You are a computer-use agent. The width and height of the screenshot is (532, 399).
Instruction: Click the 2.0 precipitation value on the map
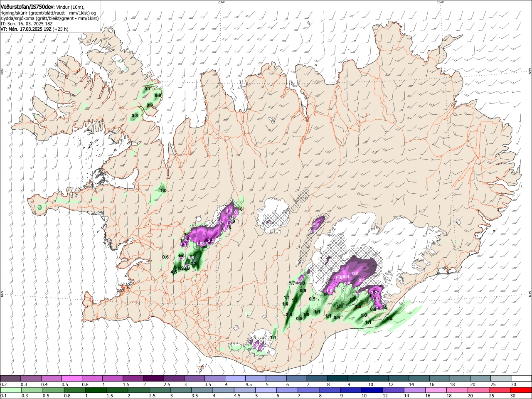(358, 306)
